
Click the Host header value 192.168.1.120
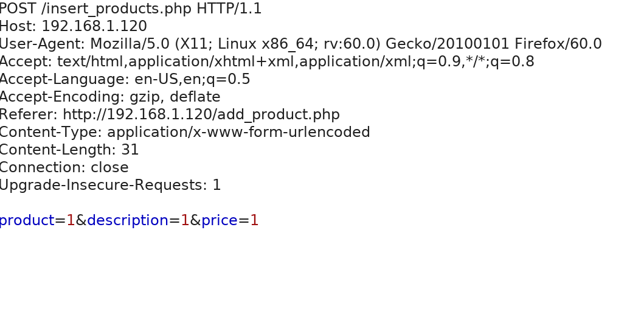(94, 26)
